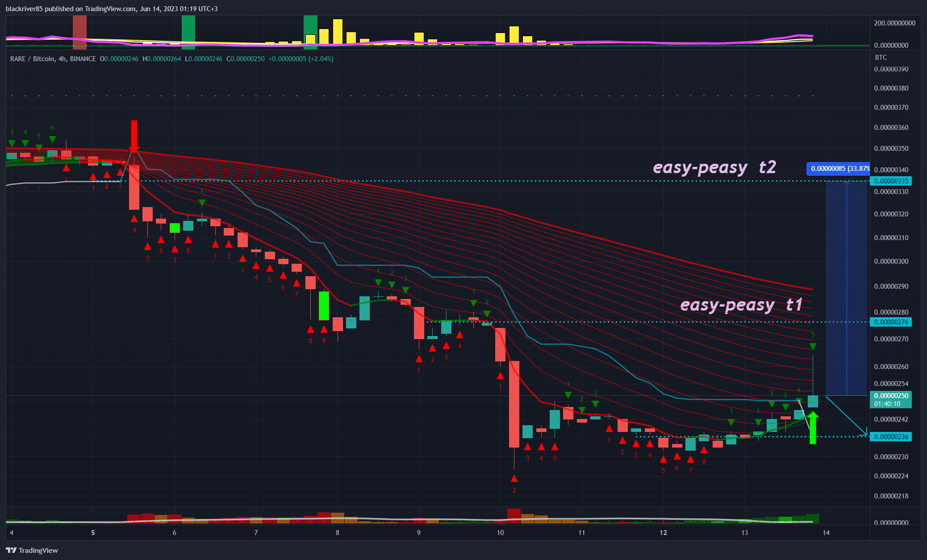The height and width of the screenshot is (560, 927).
Task: Click the countdown timer '01:40:10'
Action: click(x=887, y=404)
